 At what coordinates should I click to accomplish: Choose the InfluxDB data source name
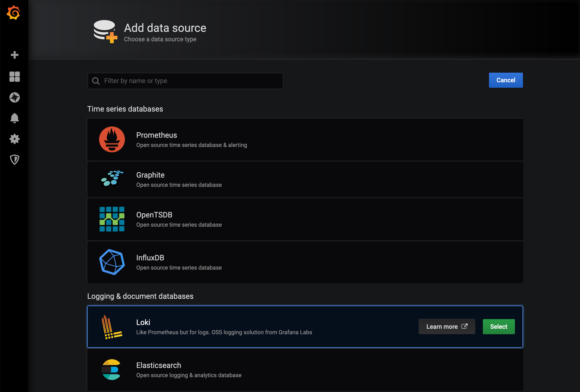[150, 258]
